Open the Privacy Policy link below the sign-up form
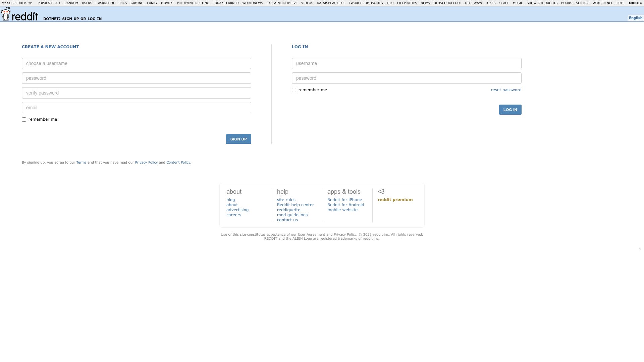Image resolution: width=644 pixels, height=362 pixels. point(146,163)
